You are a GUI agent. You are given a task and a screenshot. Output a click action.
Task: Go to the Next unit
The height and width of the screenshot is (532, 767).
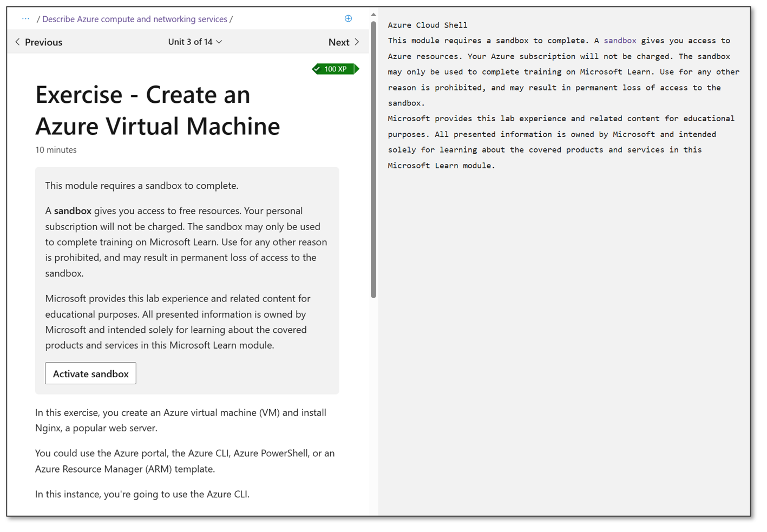(344, 42)
